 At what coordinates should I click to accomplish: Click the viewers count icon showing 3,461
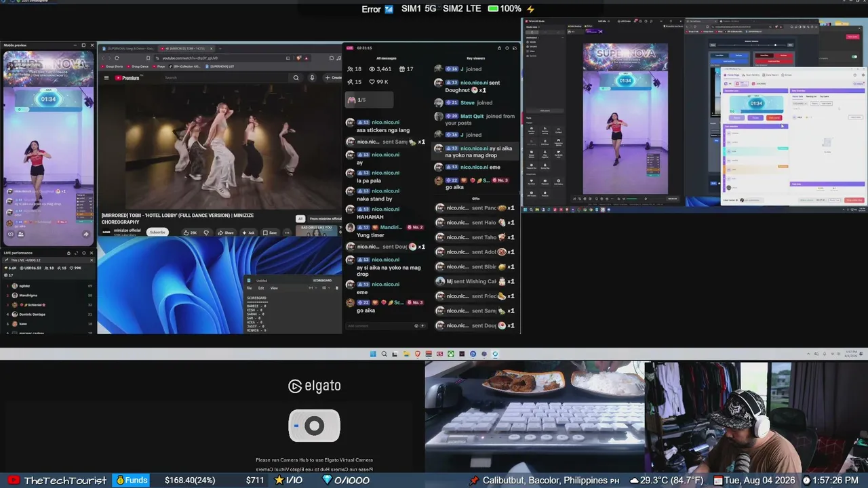[370, 69]
